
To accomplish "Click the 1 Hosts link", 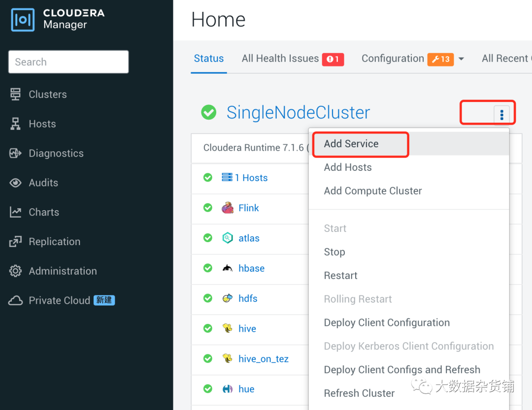I will [x=251, y=178].
